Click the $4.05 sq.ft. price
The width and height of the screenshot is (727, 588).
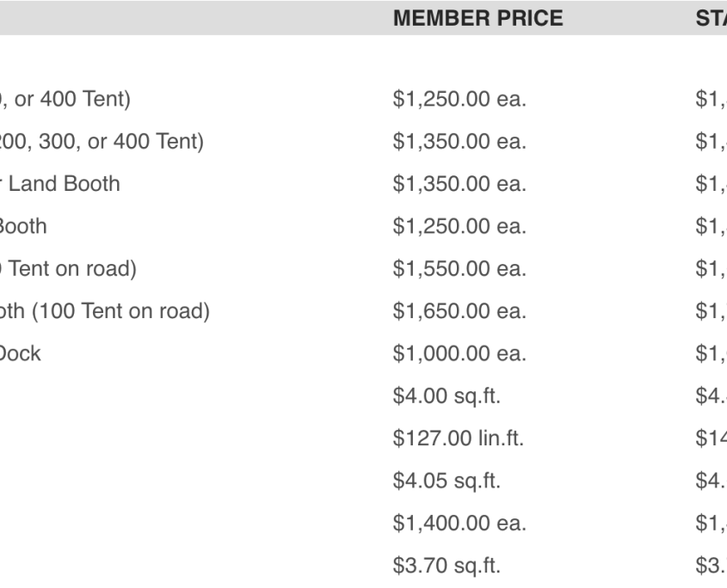(447, 481)
